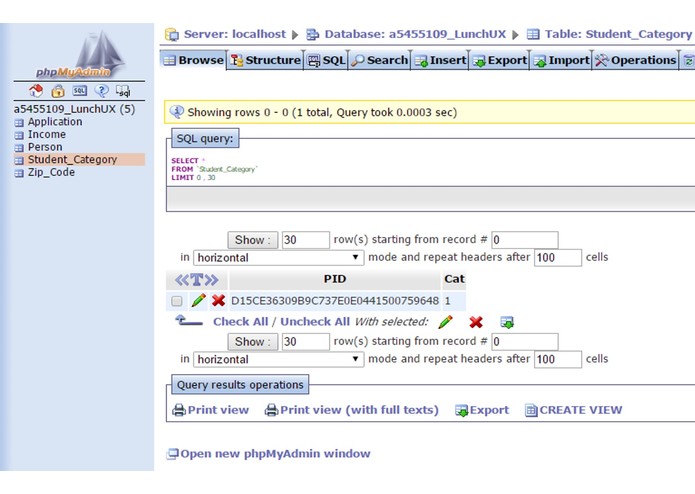This screenshot has height=494, width=695.
Task: Click Server: localhost breadcrumb link
Action: [234, 34]
